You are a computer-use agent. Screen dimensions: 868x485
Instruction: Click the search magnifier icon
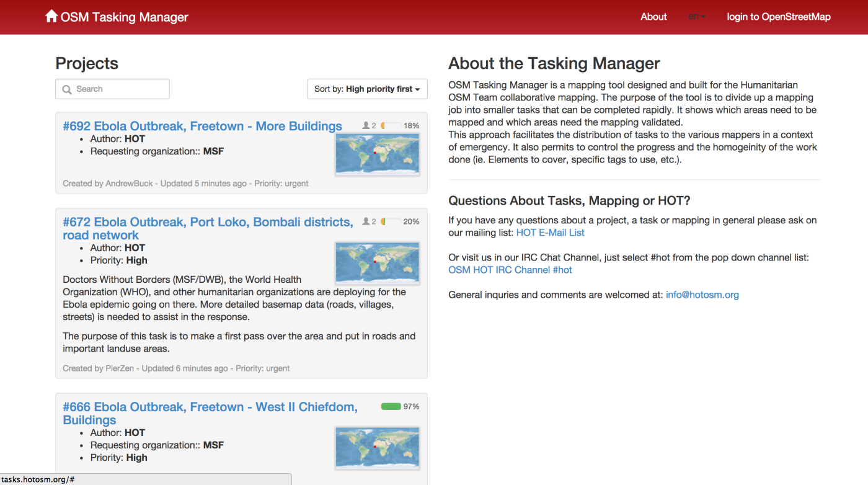click(67, 89)
